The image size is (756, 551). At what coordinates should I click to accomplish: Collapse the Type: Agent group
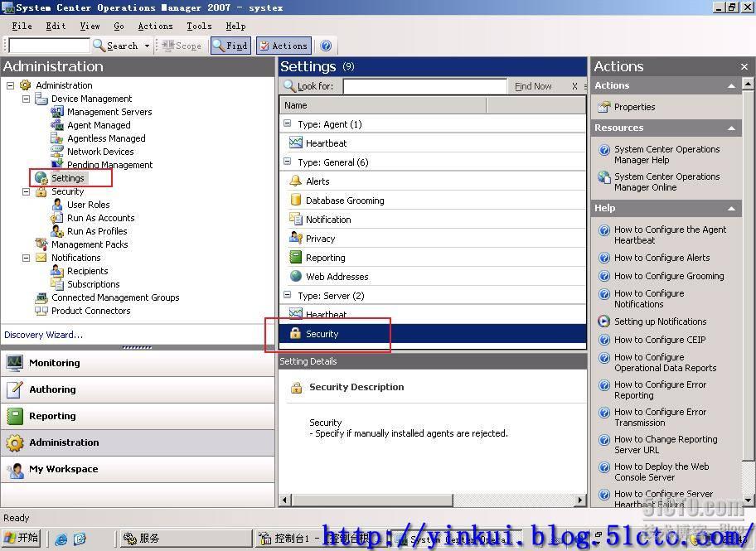pos(288,123)
